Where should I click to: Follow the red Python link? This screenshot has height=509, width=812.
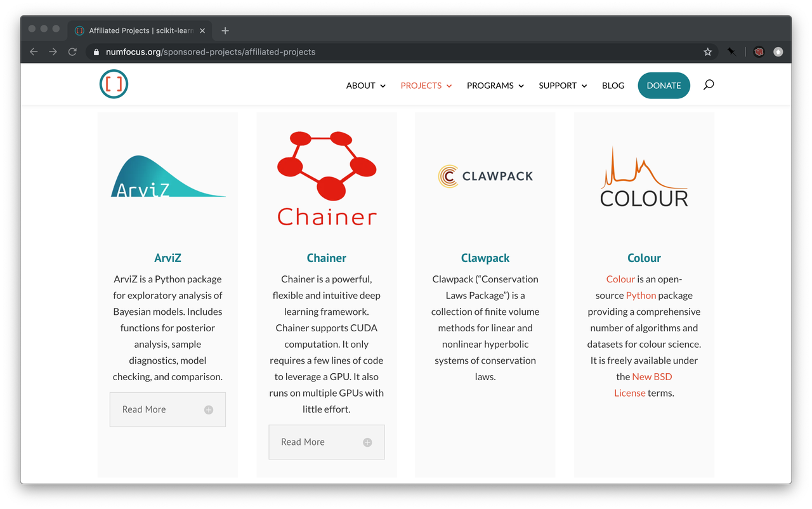(641, 296)
